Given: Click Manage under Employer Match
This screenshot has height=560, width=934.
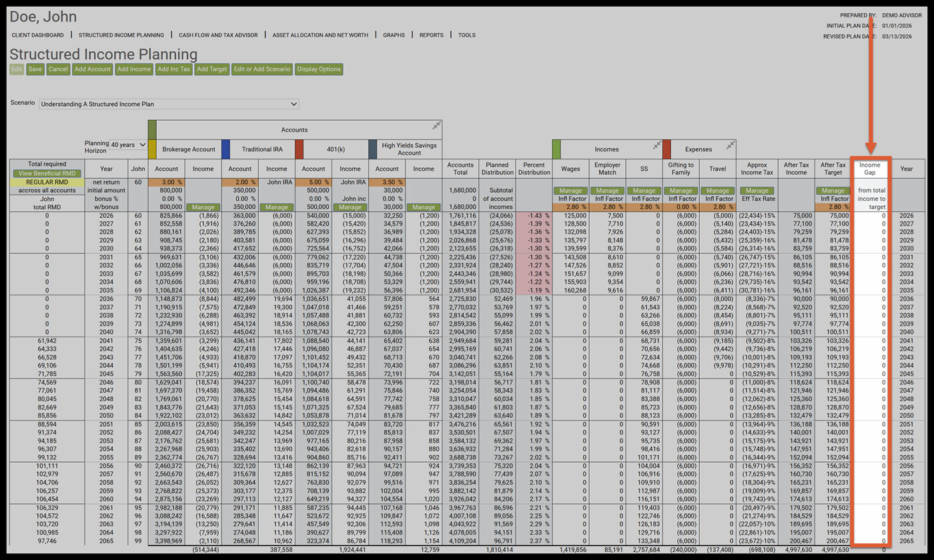Looking at the screenshot, I should [x=608, y=191].
